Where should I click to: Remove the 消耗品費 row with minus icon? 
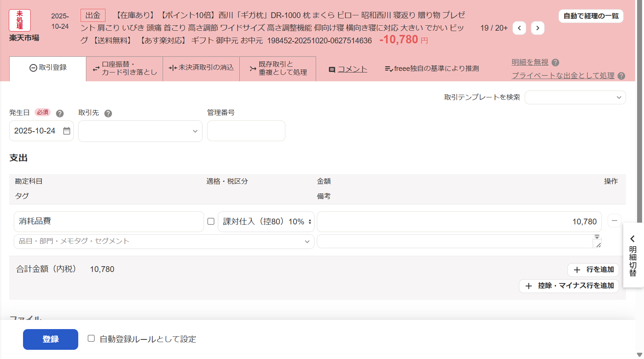[614, 221]
